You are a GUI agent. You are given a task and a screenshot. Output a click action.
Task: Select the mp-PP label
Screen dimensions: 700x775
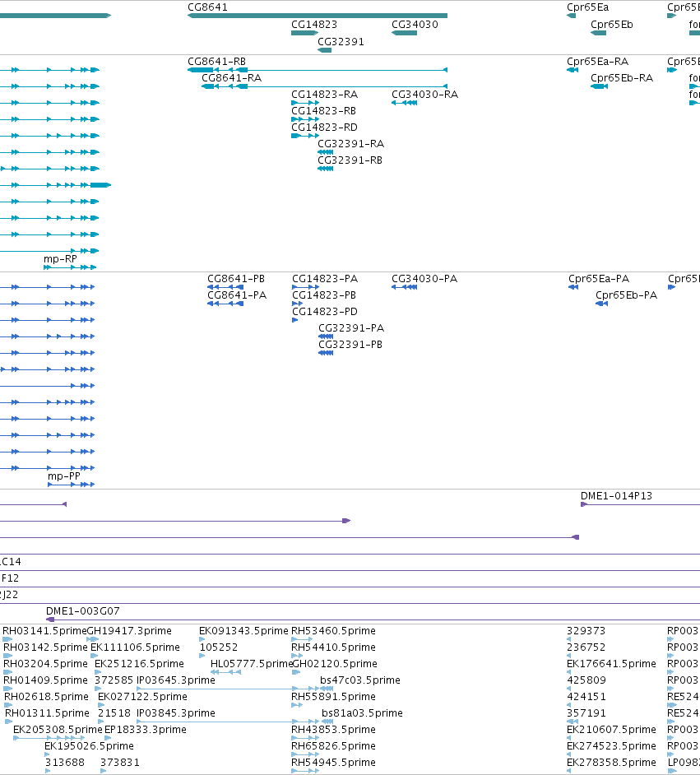[x=63, y=476]
